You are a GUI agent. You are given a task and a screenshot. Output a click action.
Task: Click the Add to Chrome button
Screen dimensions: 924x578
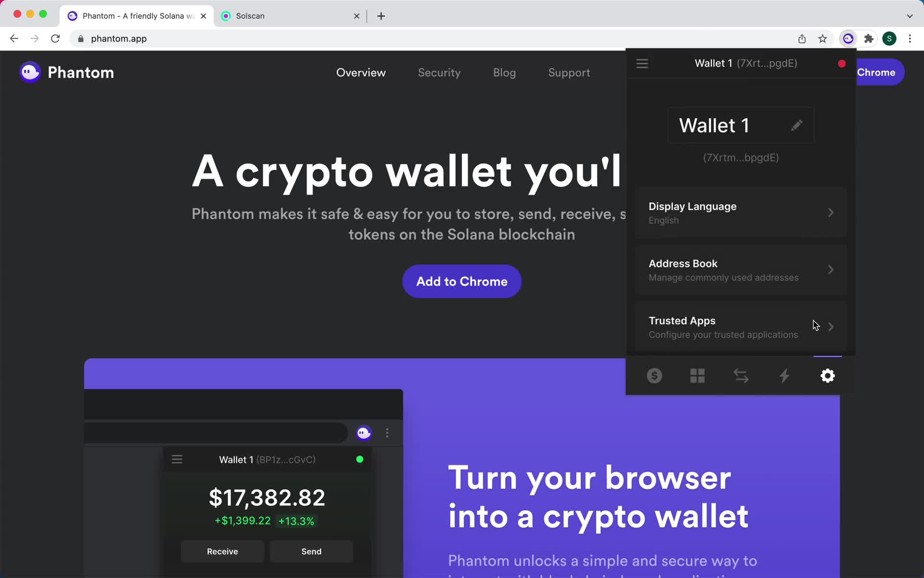click(x=462, y=280)
